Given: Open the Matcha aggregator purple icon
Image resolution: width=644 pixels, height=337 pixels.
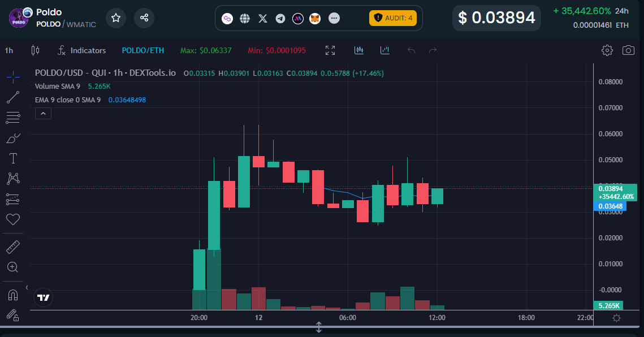Looking at the screenshot, I should (x=298, y=19).
